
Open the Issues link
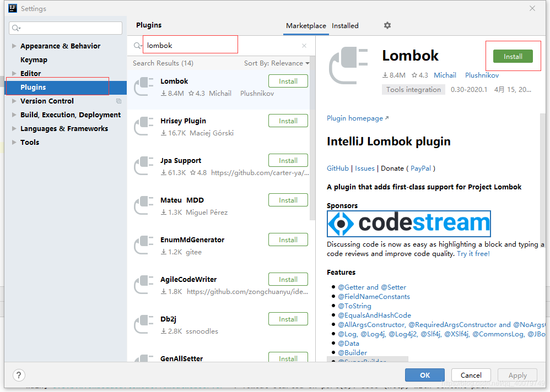point(365,168)
